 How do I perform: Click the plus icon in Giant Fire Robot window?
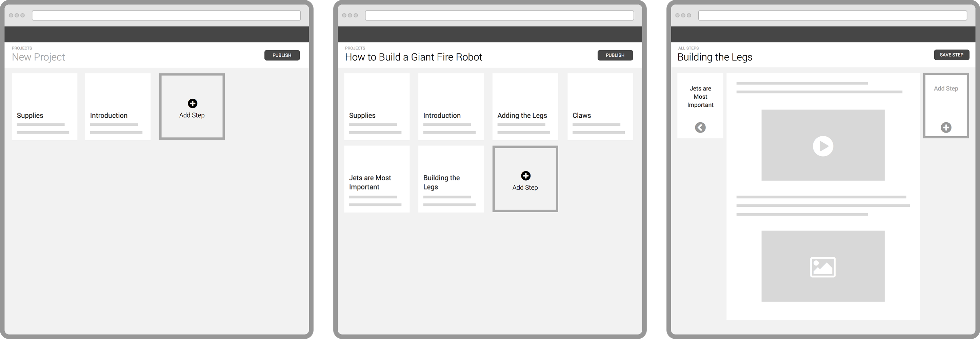[x=526, y=176]
